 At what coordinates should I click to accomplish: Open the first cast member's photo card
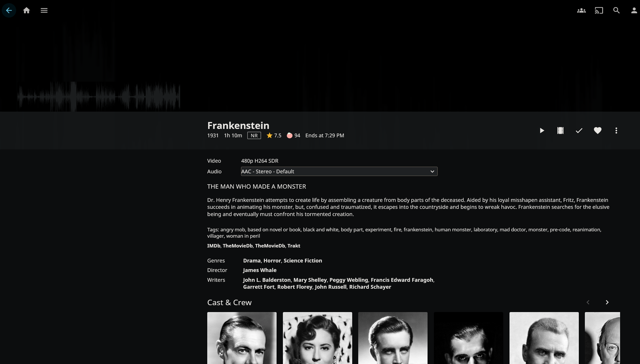(x=242, y=338)
